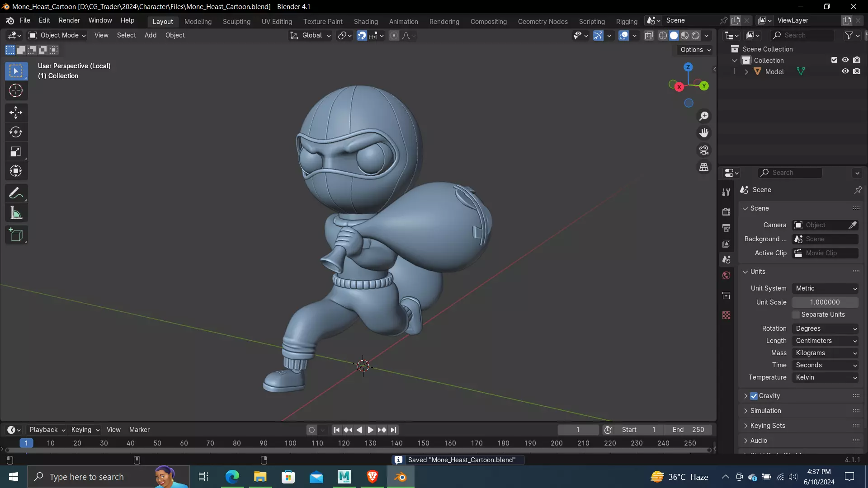Switch perspective/orthographic grid icon

(x=704, y=167)
